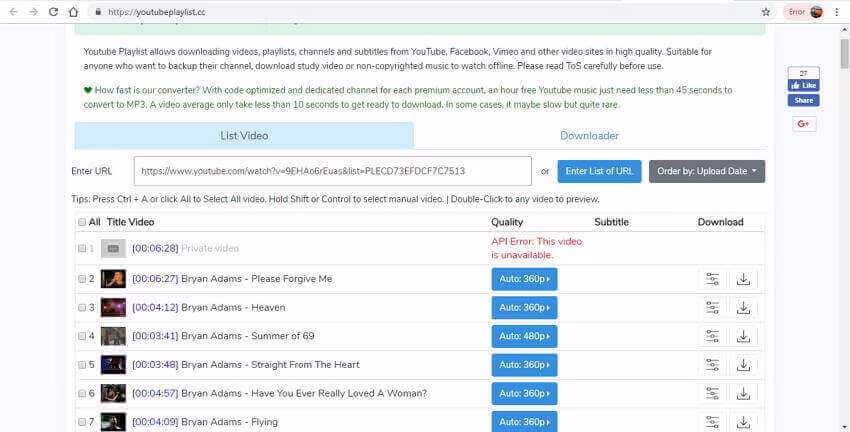The height and width of the screenshot is (432, 850).
Task: Go to browser home page icon
Action: pyautogui.click(x=74, y=12)
